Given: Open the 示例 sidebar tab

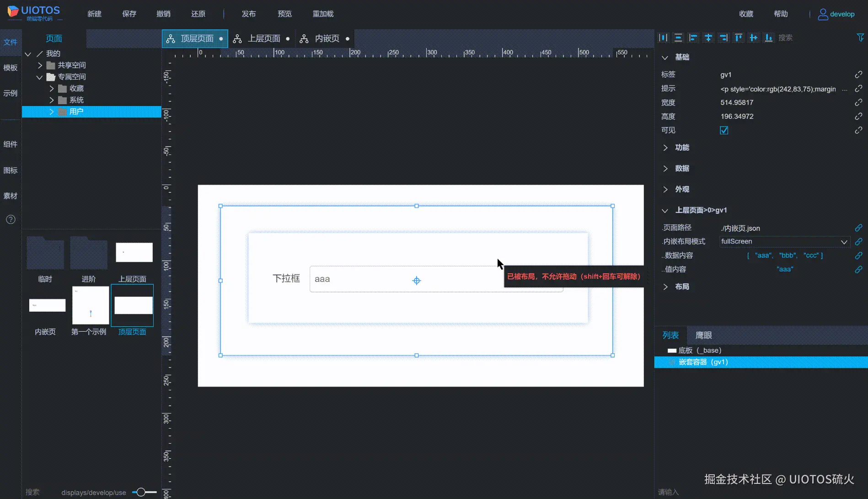Looking at the screenshot, I should click(x=11, y=93).
